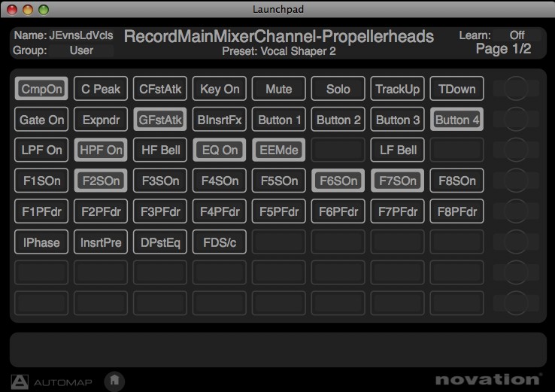Toggle the DPstEq button
This screenshot has height=392, width=555.
pos(160,242)
